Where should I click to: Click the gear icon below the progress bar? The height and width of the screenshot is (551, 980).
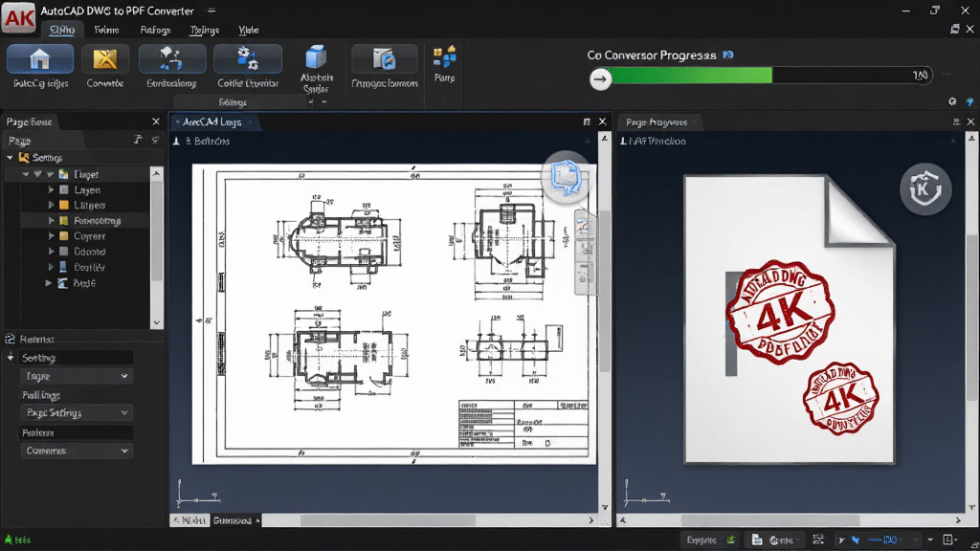click(x=952, y=101)
